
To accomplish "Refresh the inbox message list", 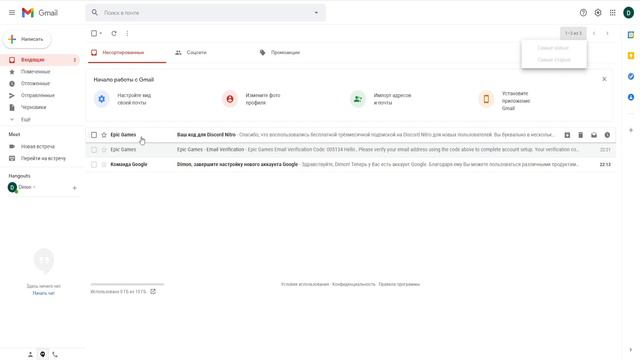I will [x=114, y=33].
